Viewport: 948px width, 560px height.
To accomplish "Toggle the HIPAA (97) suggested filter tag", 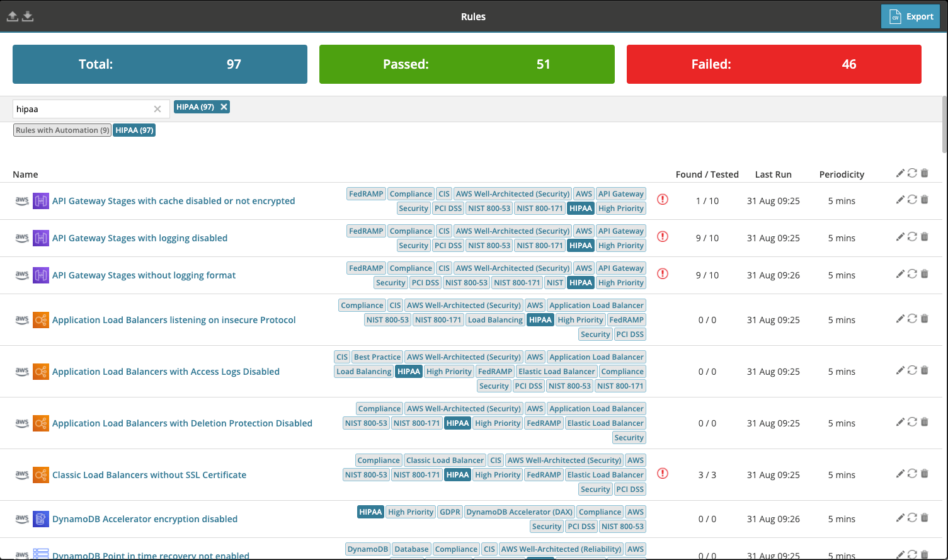I will [134, 130].
